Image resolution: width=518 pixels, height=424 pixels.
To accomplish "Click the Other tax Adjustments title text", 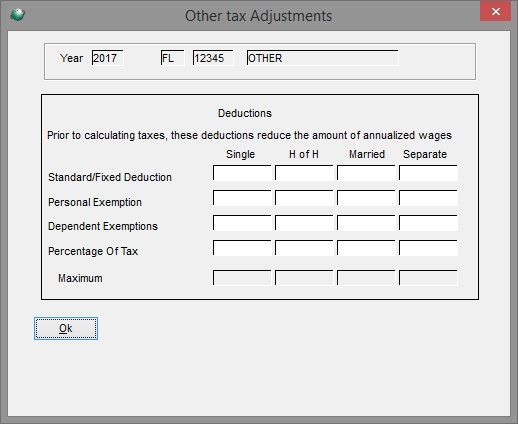I will point(259,16).
